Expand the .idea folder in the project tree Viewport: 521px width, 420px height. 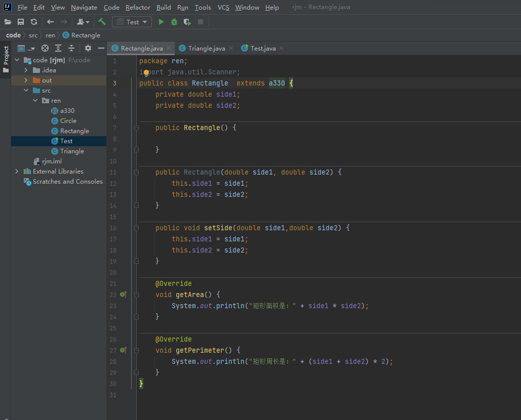(x=26, y=70)
